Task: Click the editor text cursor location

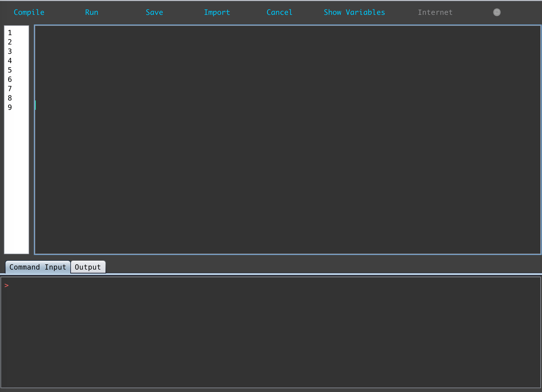Action: (x=36, y=105)
